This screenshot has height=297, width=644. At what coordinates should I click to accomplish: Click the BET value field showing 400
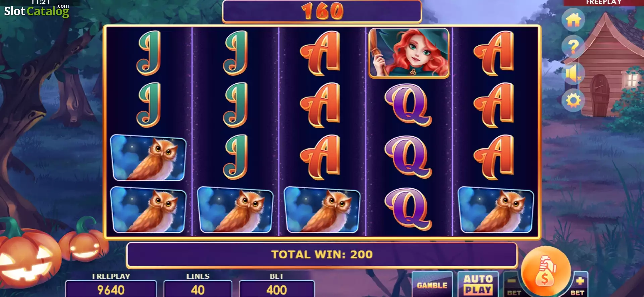coord(277,289)
